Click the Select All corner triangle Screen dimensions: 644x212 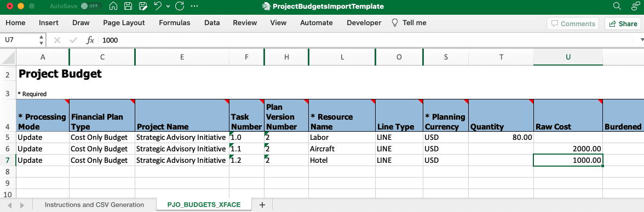coord(8,57)
